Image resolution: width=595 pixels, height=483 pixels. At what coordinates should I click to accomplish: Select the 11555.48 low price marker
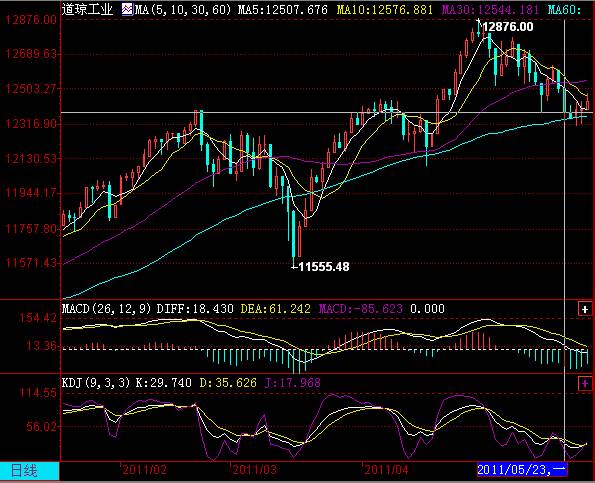pyautogui.click(x=324, y=267)
